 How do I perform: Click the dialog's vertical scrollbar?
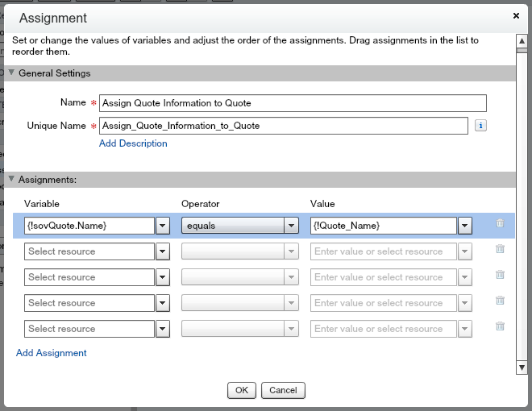point(522,201)
